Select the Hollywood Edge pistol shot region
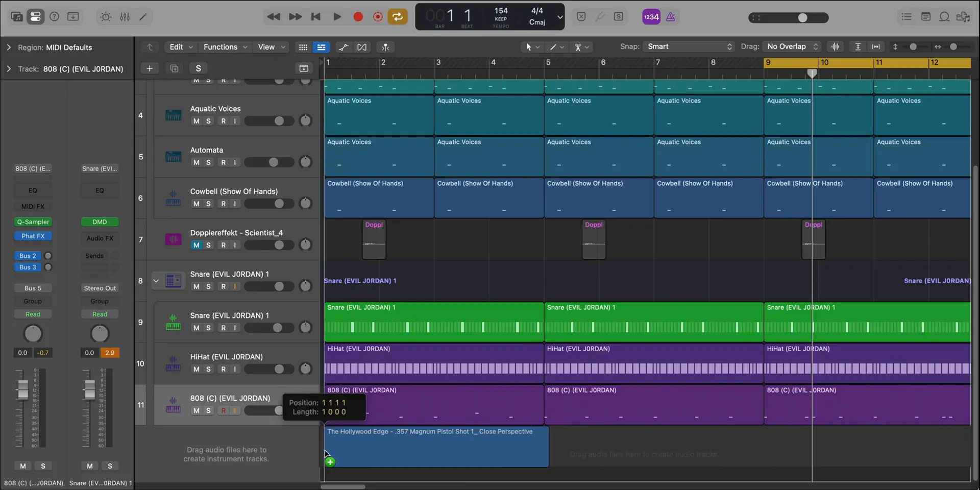Image resolution: width=980 pixels, height=490 pixels. point(436,447)
